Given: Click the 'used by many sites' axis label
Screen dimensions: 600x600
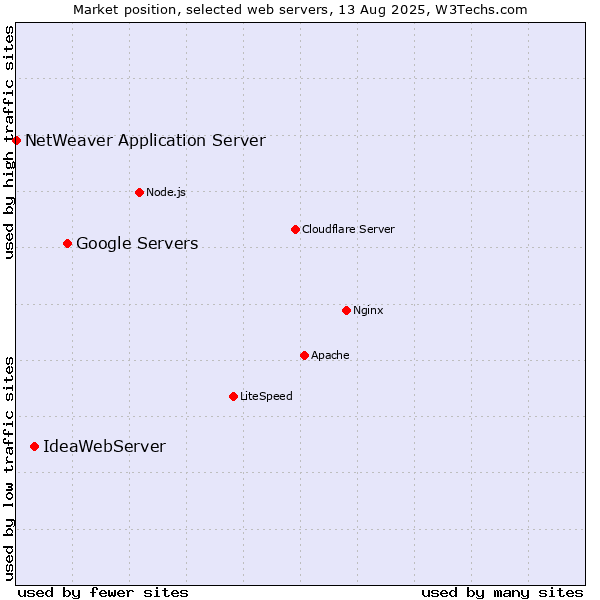Looking at the screenshot, I should 502,593.
